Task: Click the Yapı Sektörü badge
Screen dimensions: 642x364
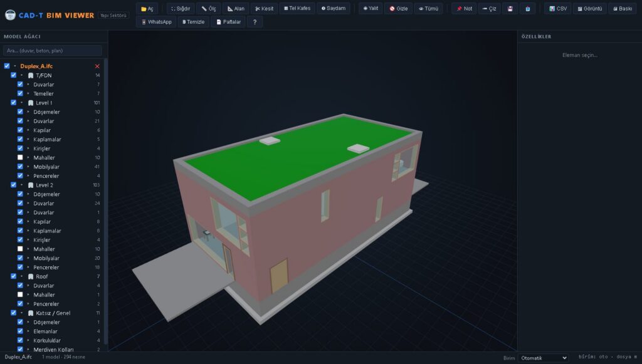Action: (x=113, y=16)
